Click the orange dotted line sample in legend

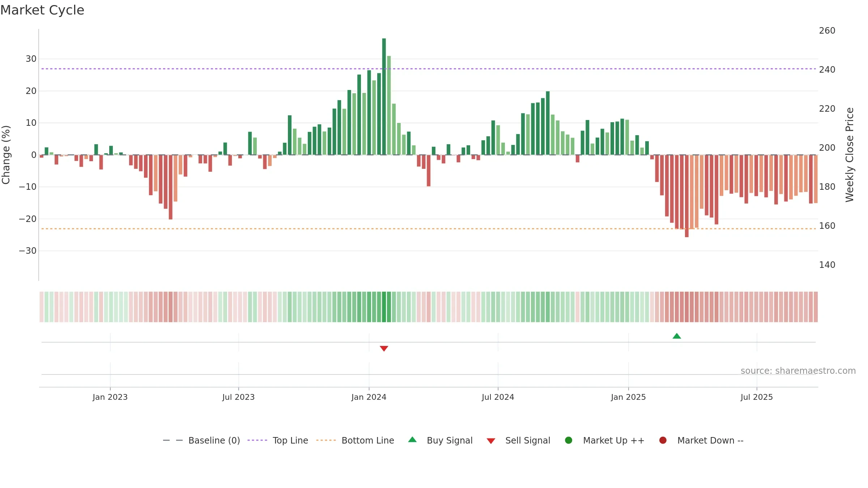point(326,440)
